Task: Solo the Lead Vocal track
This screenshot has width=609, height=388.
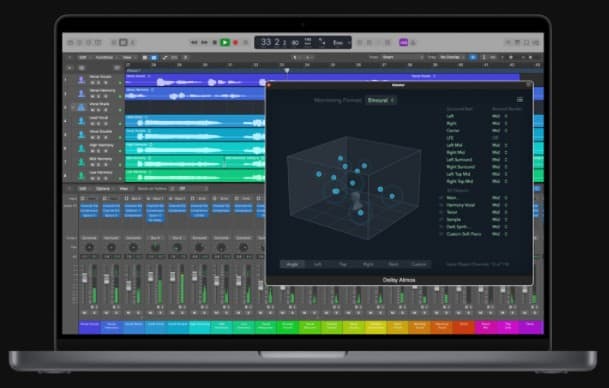Action: pyautogui.click(x=99, y=124)
